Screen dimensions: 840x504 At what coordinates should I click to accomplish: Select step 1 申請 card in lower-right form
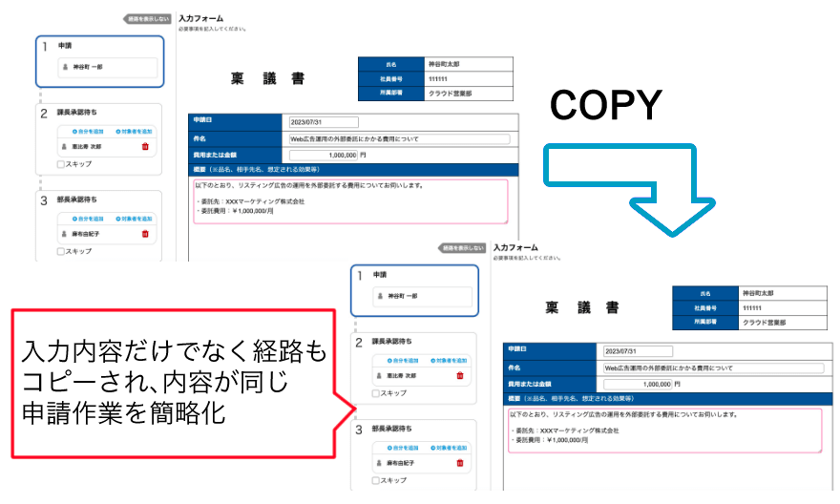(414, 290)
